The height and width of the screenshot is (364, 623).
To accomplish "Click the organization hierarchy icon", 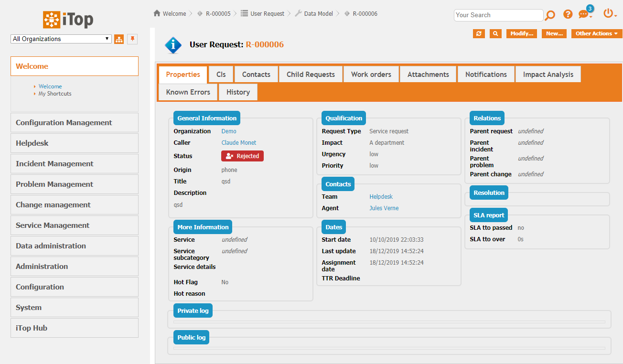I will click(x=119, y=39).
